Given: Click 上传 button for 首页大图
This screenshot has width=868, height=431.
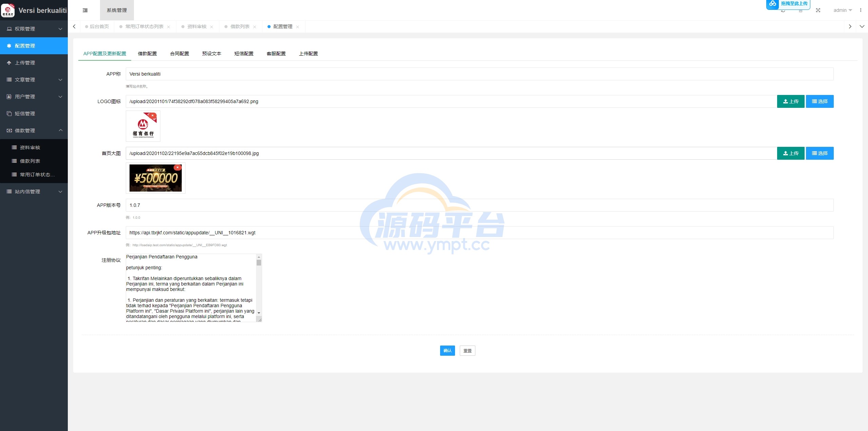Looking at the screenshot, I should pos(791,153).
